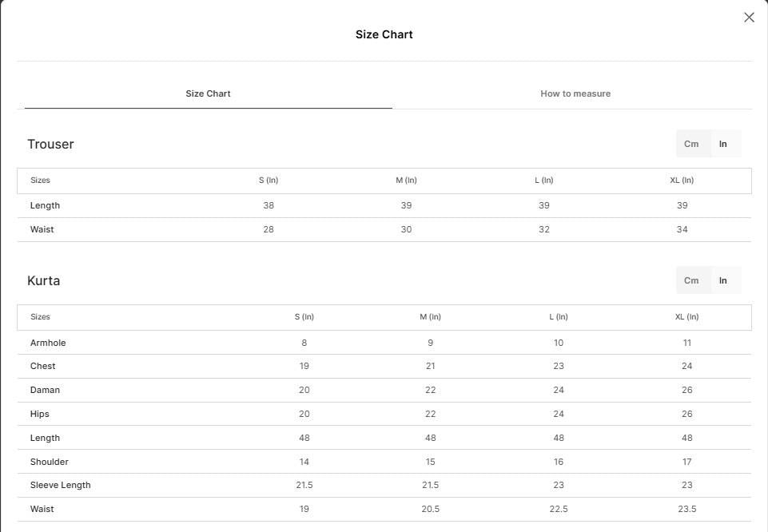Image resolution: width=768 pixels, height=532 pixels.
Task: Switch Trouser measurements to In
Action: tap(723, 144)
